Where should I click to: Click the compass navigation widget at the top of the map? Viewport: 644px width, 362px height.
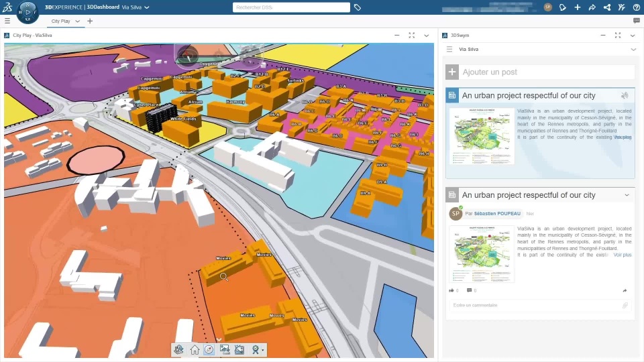[188, 55]
